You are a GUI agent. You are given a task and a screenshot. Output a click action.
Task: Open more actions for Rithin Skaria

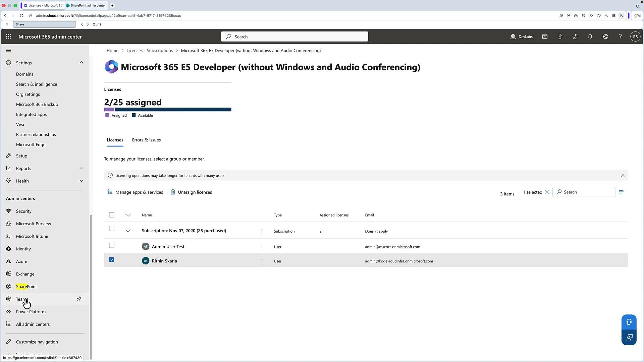click(x=262, y=261)
